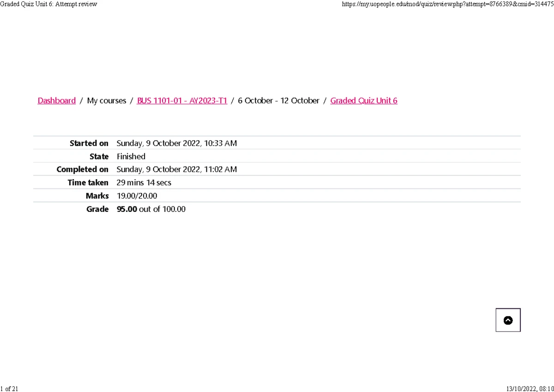The width and height of the screenshot is (554, 392).
Task: Click the scroll-to-top arrow button
Action: (508, 320)
